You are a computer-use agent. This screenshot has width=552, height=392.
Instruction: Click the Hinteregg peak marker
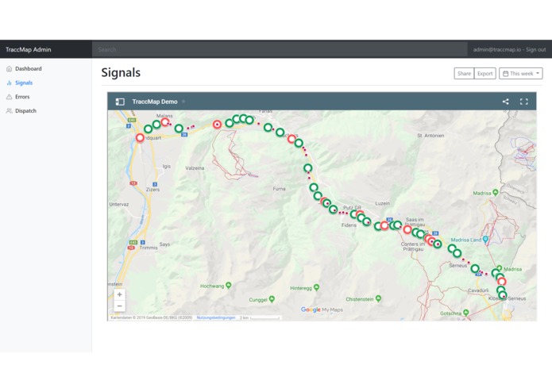[x=316, y=287]
